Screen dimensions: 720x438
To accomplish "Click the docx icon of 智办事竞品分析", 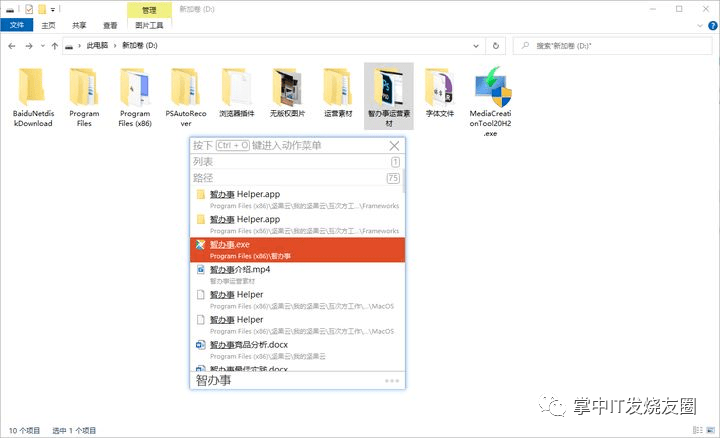I will click(x=200, y=345).
